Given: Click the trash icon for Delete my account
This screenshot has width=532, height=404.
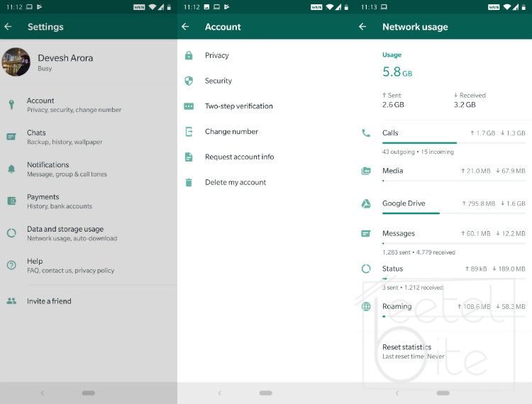Looking at the screenshot, I should pos(189,182).
